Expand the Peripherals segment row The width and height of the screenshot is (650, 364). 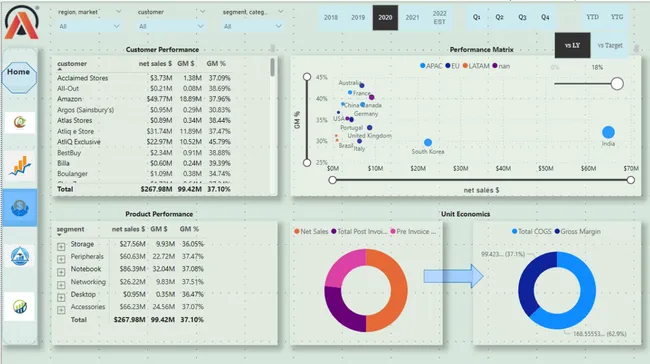[x=61, y=260]
